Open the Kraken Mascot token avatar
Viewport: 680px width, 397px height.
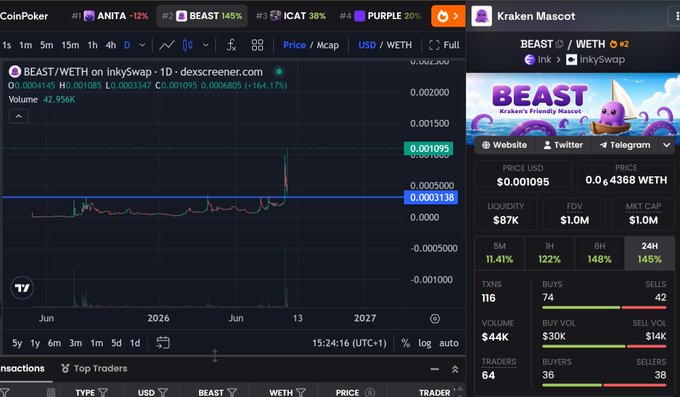pyautogui.click(x=481, y=16)
